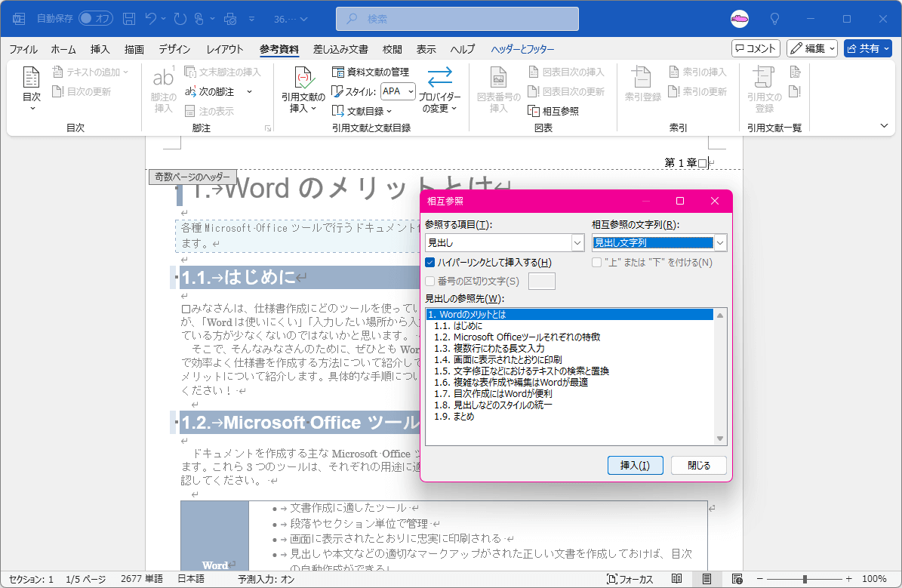Switch to web layout view icon
The height and width of the screenshot is (588, 902).
tap(737, 579)
